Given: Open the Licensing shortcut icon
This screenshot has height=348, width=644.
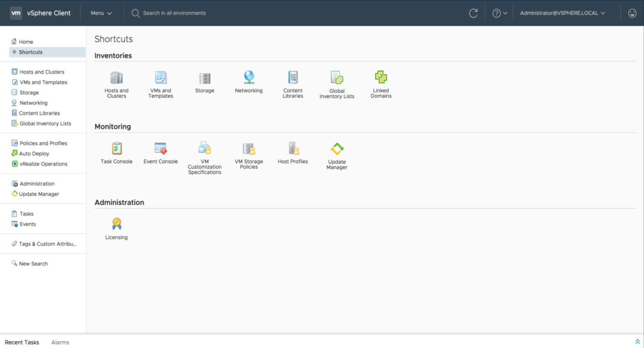Looking at the screenshot, I should pos(116,224).
